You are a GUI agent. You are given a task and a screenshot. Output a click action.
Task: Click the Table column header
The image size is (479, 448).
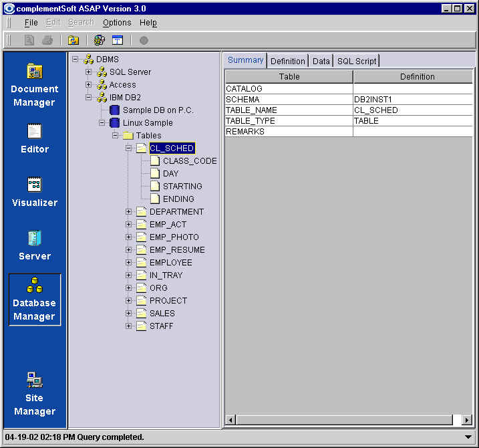[289, 76]
